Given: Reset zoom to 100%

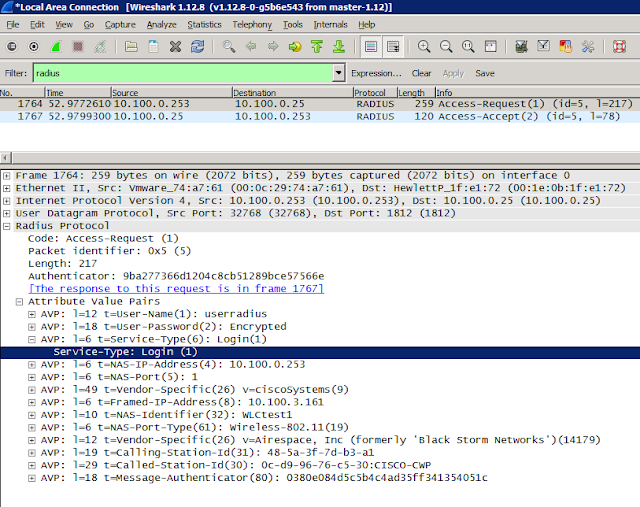Looking at the screenshot, I should tap(468, 47).
